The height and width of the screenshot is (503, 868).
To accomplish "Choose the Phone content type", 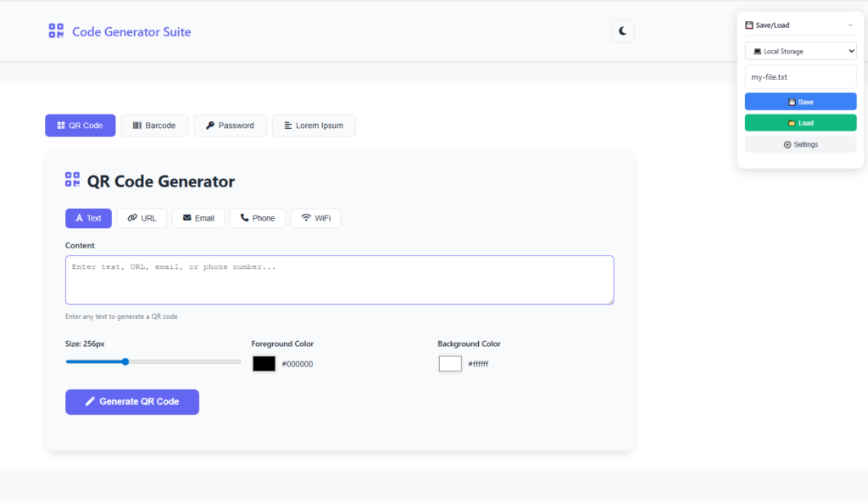I will pos(257,218).
